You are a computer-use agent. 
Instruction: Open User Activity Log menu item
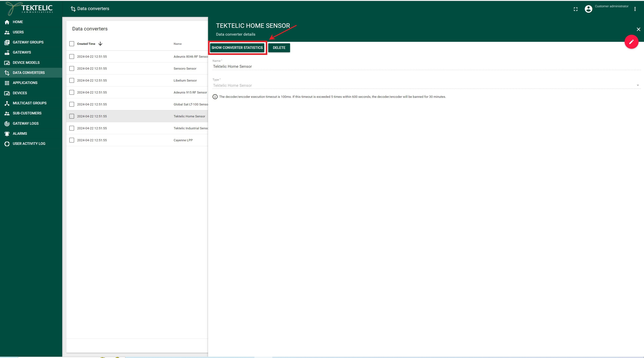coord(31,144)
